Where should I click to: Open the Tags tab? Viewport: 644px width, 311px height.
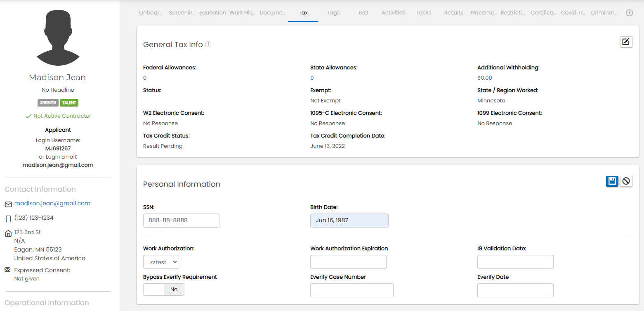333,13
